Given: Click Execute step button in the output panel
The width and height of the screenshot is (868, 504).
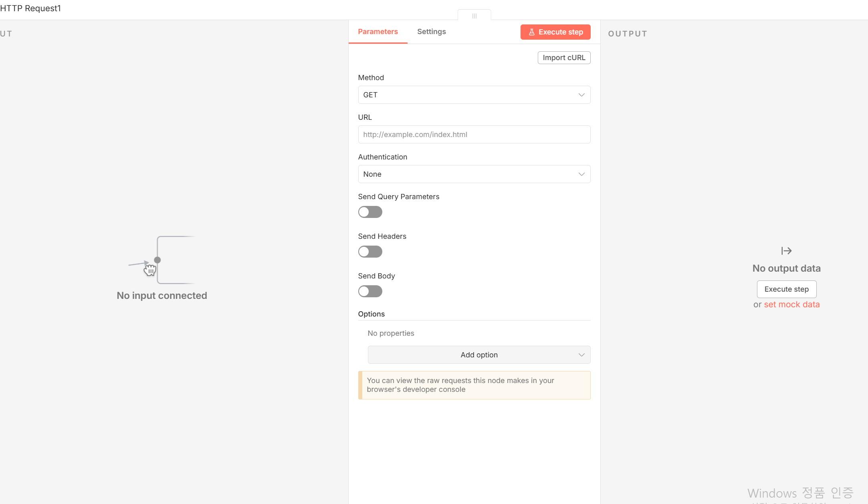Looking at the screenshot, I should click(786, 289).
